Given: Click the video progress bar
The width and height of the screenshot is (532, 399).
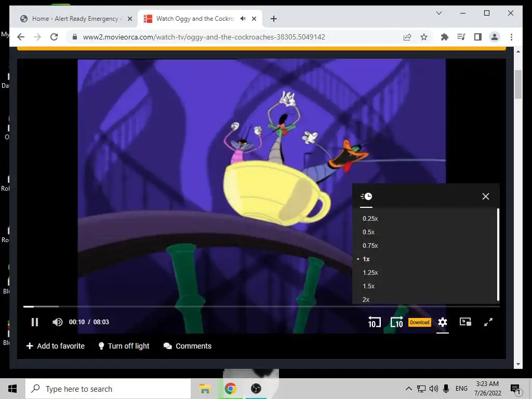Looking at the screenshot, I should [x=261, y=307].
